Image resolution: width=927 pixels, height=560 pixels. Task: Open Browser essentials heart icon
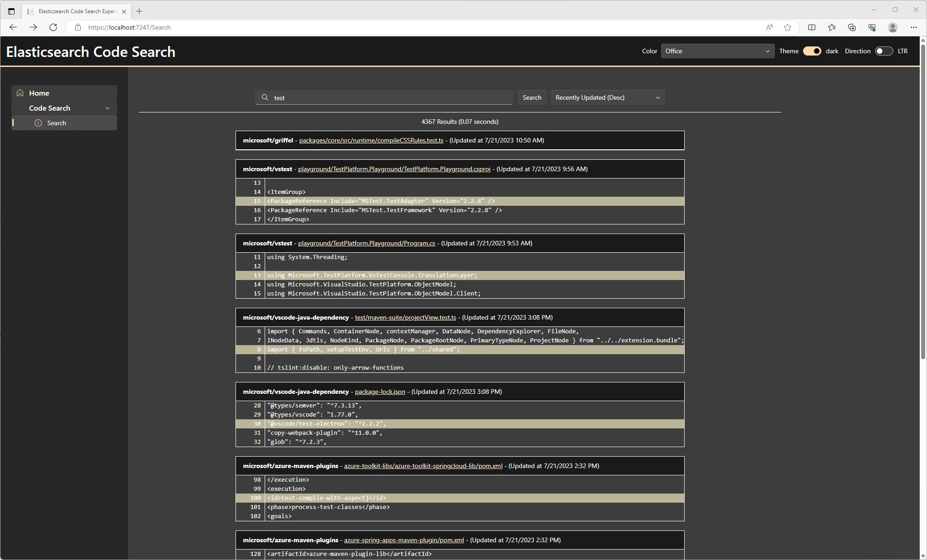872,27
